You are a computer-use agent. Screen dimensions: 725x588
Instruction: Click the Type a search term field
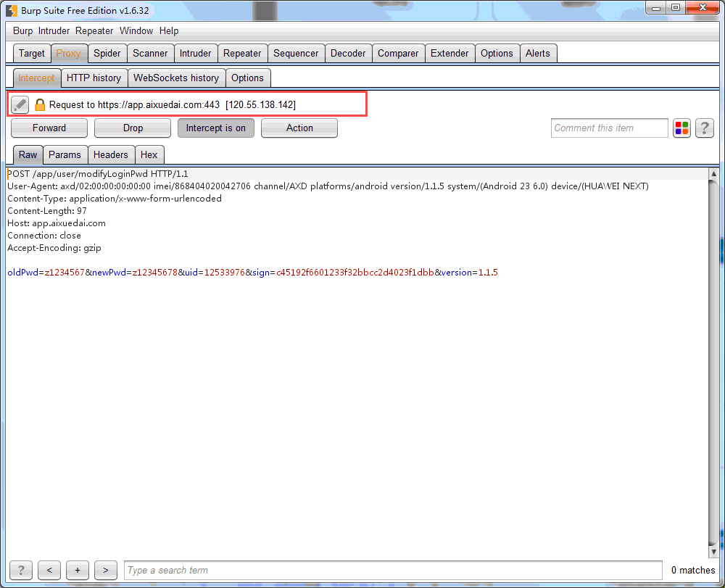pos(393,570)
